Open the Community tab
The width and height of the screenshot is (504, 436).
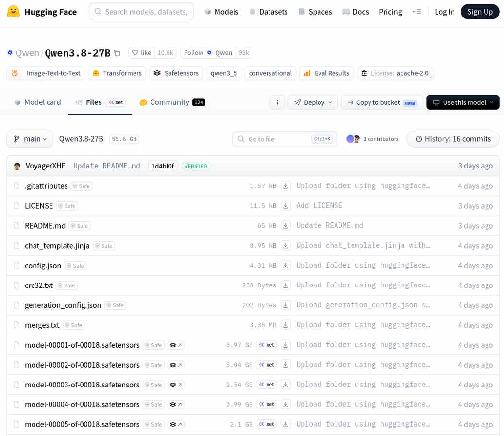click(x=172, y=102)
